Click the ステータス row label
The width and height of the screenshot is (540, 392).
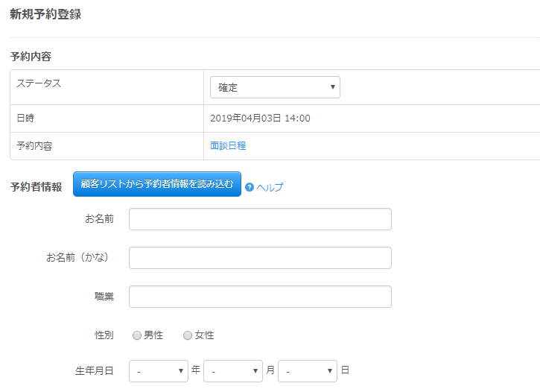[x=39, y=83]
